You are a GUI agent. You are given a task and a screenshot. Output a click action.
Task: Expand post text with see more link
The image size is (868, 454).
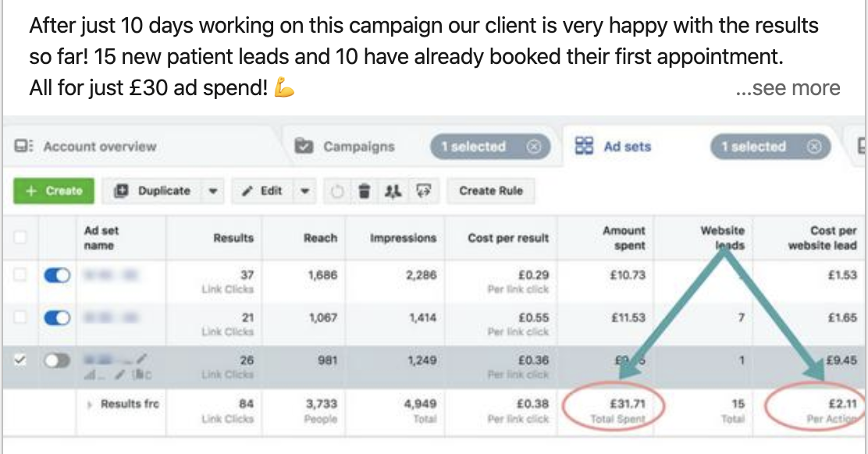point(788,88)
